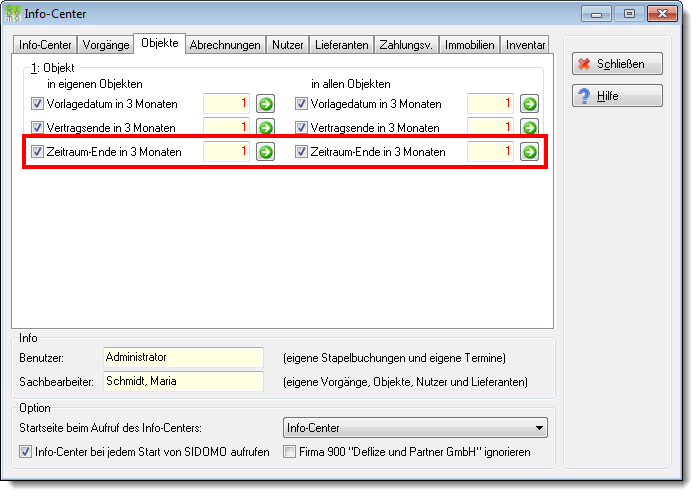Screen dimensions: 698x496
Task: Open all objects Vertragsende list via green arrow
Action: [529, 127]
